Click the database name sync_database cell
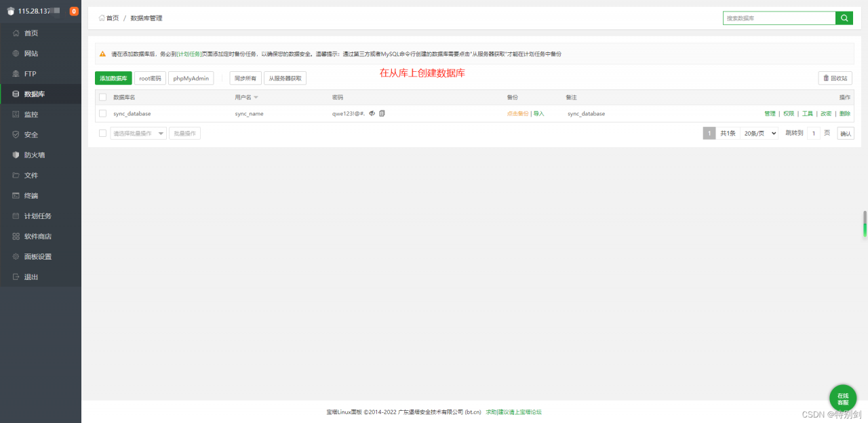The height and width of the screenshot is (423, 868). (x=132, y=114)
